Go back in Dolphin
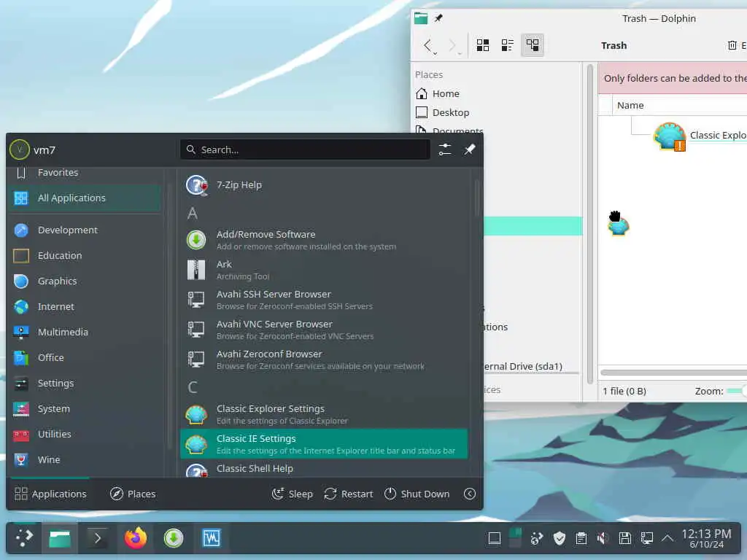 (x=427, y=45)
